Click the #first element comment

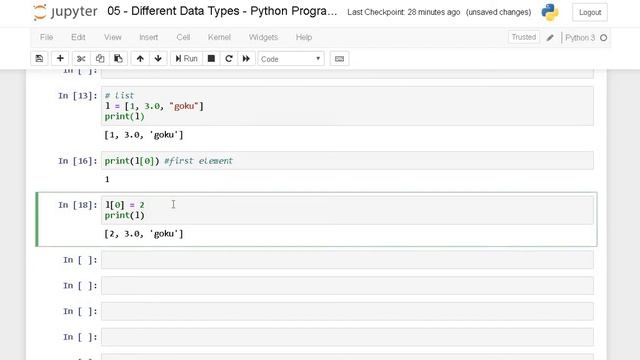pos(198,161)
